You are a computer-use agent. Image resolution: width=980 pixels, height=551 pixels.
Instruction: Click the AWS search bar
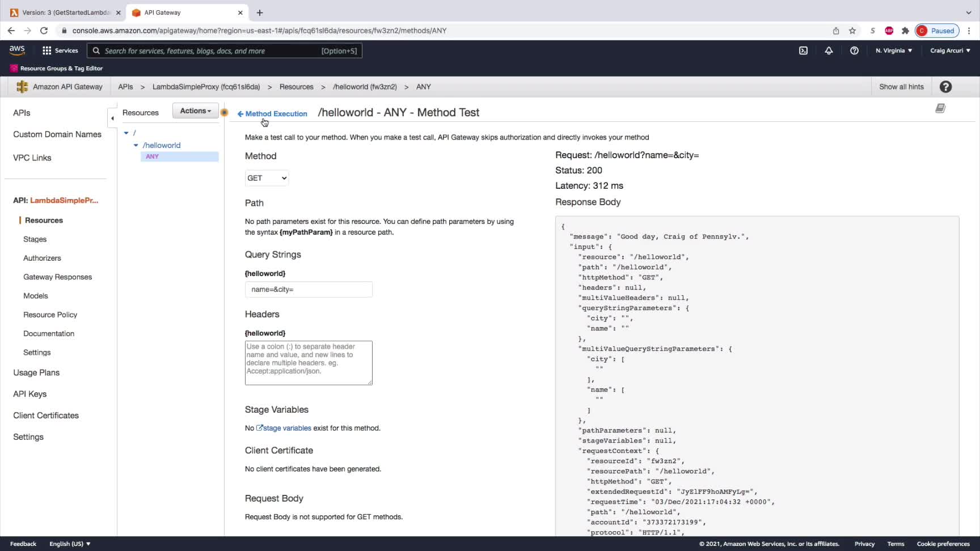point(225,50)
